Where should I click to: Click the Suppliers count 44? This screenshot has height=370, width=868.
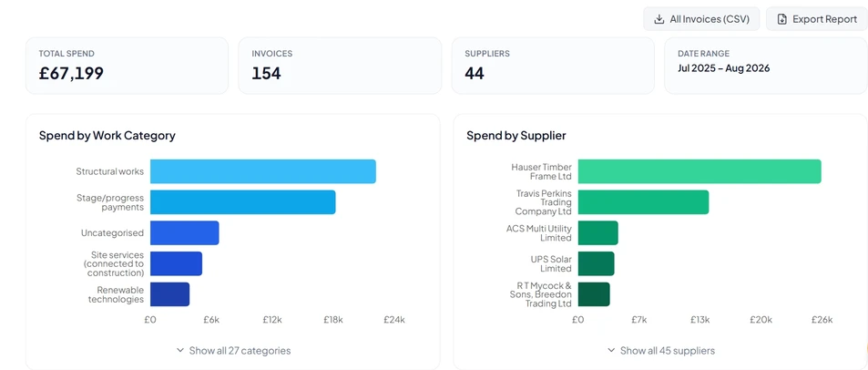[475, 73]
